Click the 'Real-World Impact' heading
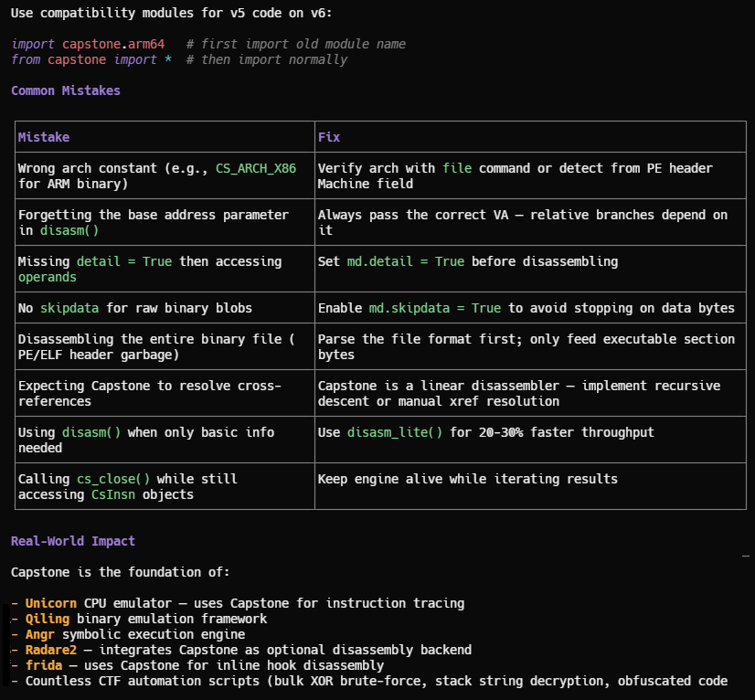Viewport: 755px width, 700px height. [73, 541]
